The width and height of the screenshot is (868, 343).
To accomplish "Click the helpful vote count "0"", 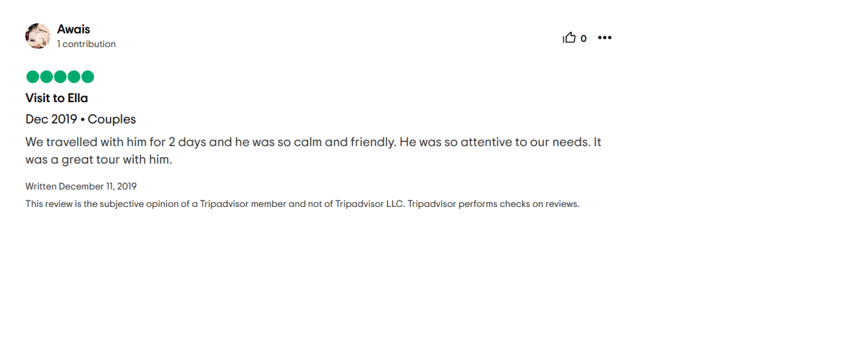I will point(584,38).
